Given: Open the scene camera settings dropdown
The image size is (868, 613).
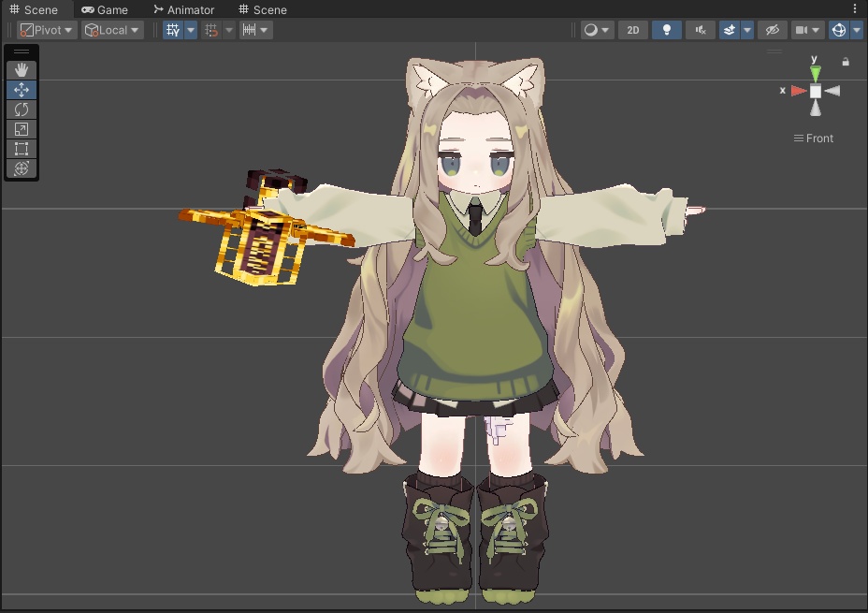Looking at the screenshot, I should (807, 30).
